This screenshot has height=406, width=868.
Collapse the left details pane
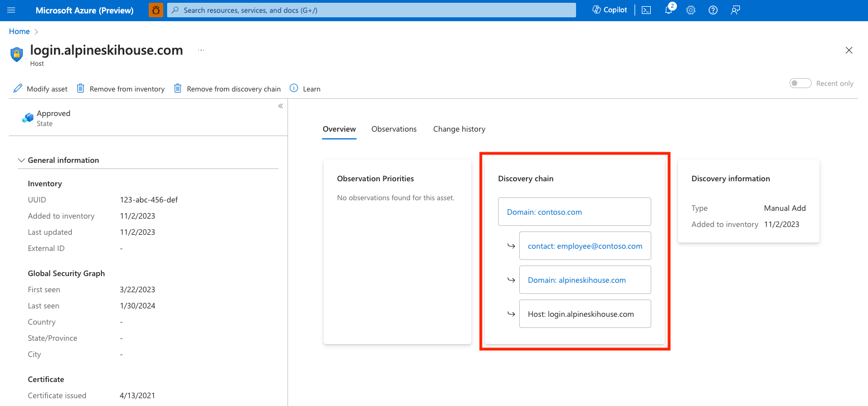[280, 105]
